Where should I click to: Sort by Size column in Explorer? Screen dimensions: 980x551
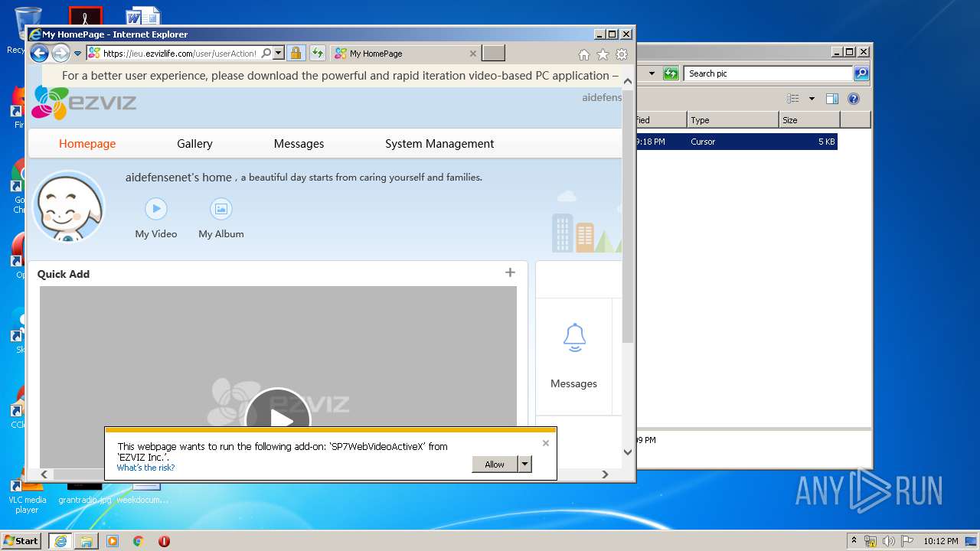pyautogui.click(x=809, y=120)
